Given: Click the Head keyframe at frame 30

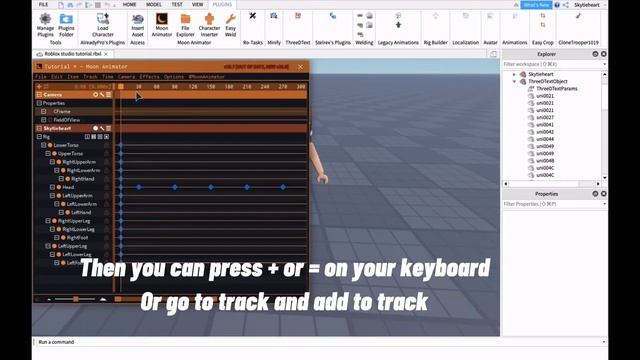Looking at the screenshot, I should click(139, 187).
